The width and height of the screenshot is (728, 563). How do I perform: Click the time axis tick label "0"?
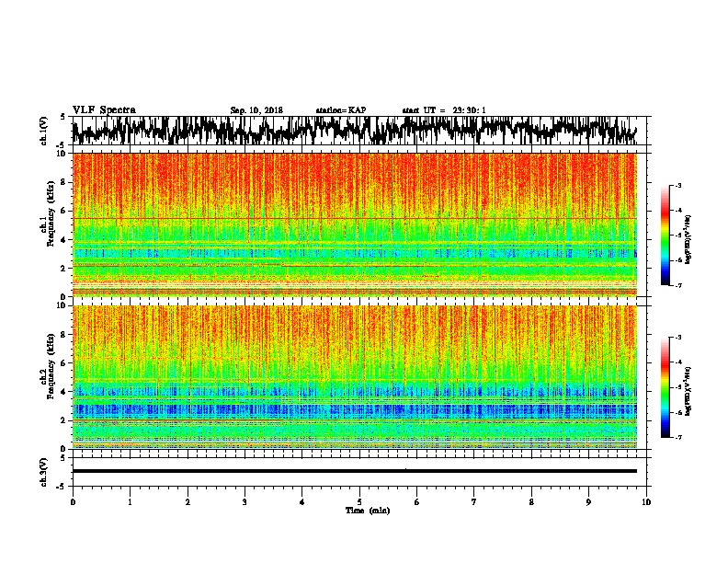pyautogui.click(x=73, y=502)
